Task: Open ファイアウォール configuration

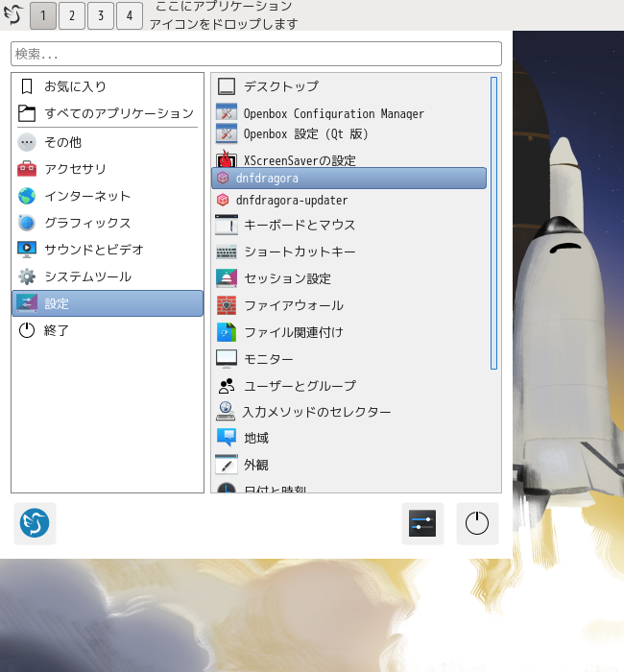Action: [x=349, y=305]
